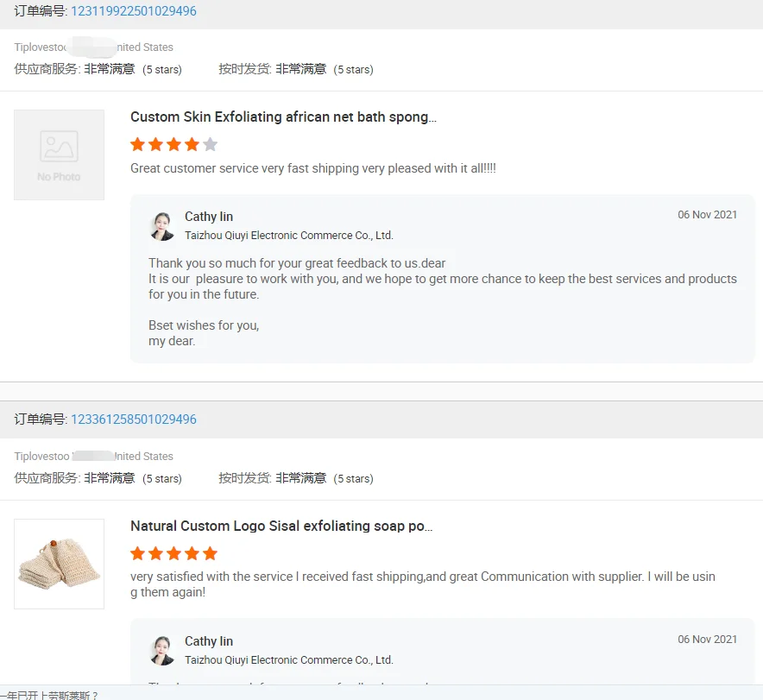
Task: Click Taizhou Qiuyi company name in the bath sponge reply
Action: point(288,236)
